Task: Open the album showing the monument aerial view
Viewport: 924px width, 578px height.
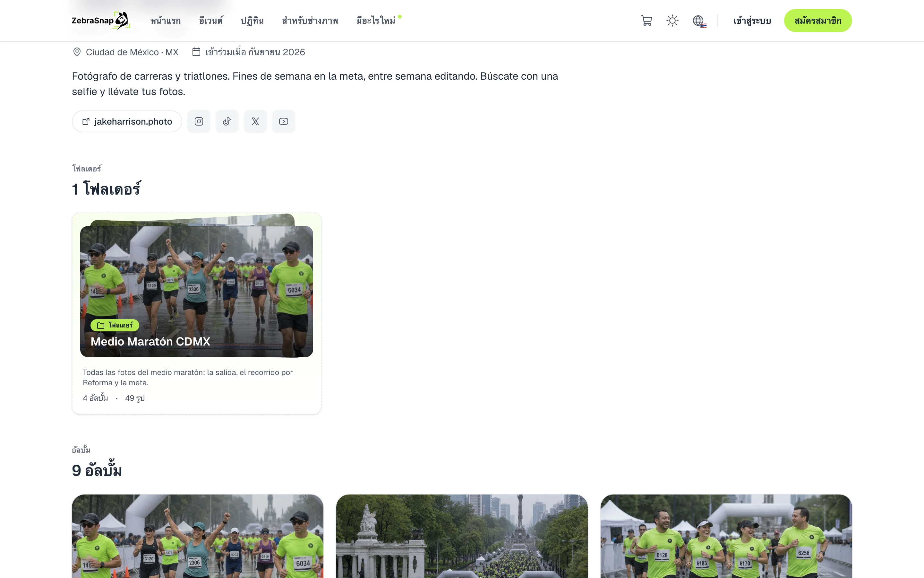Action: (x=462, y=536)
